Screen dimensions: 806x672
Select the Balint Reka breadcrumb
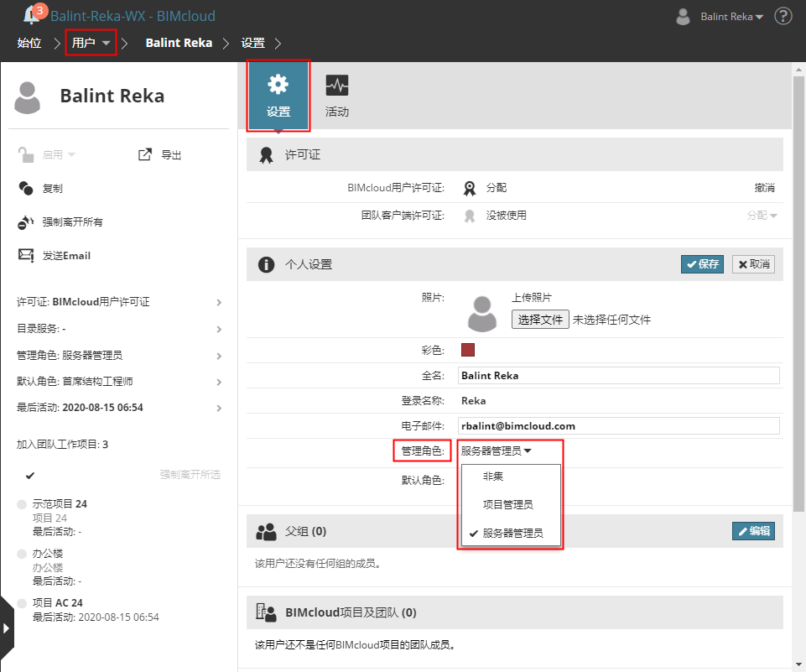click(x=179, y=43)
